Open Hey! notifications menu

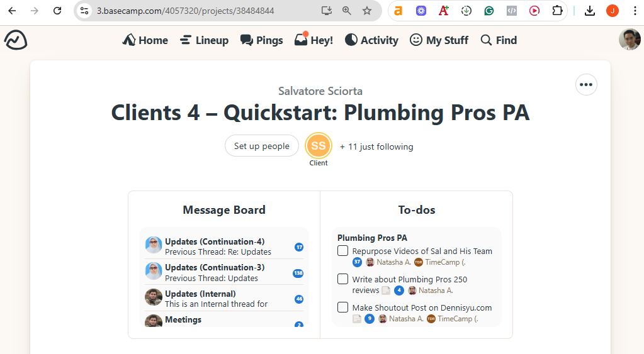click(314, 40)
